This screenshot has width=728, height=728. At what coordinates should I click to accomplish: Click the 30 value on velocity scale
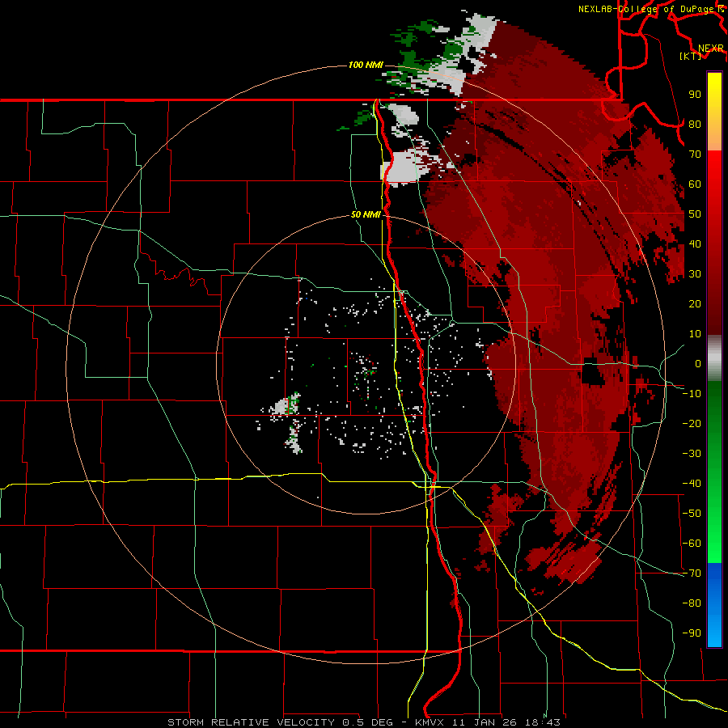(695, 274)
